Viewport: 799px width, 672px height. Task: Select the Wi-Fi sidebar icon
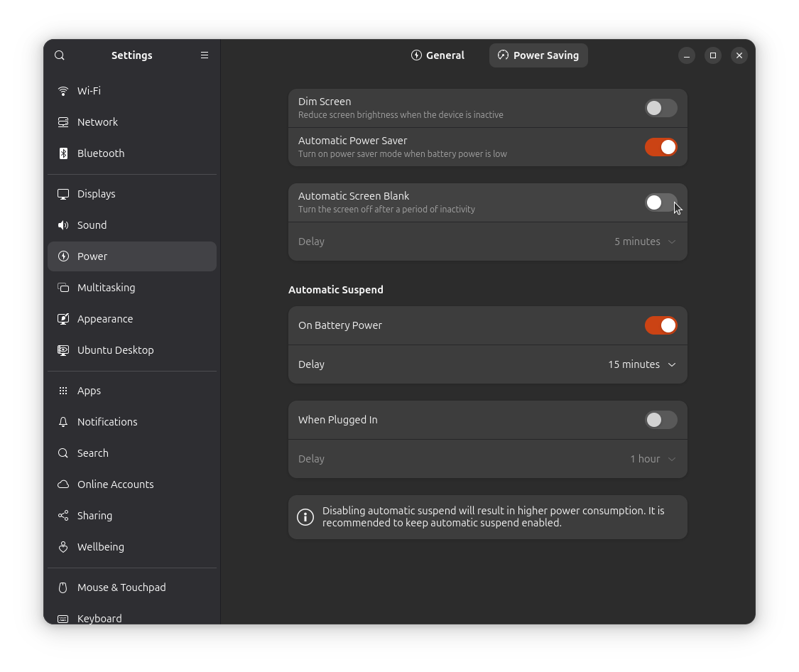pos(62,90)
